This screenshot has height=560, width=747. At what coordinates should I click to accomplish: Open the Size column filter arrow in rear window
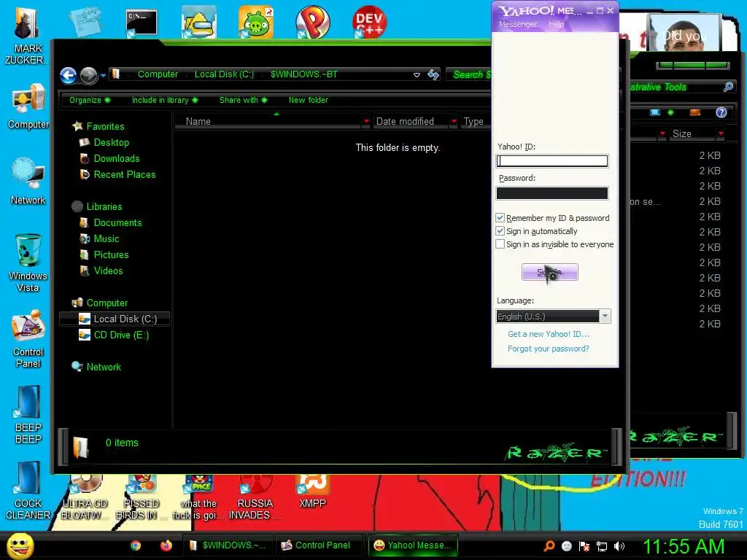point(721,134)
